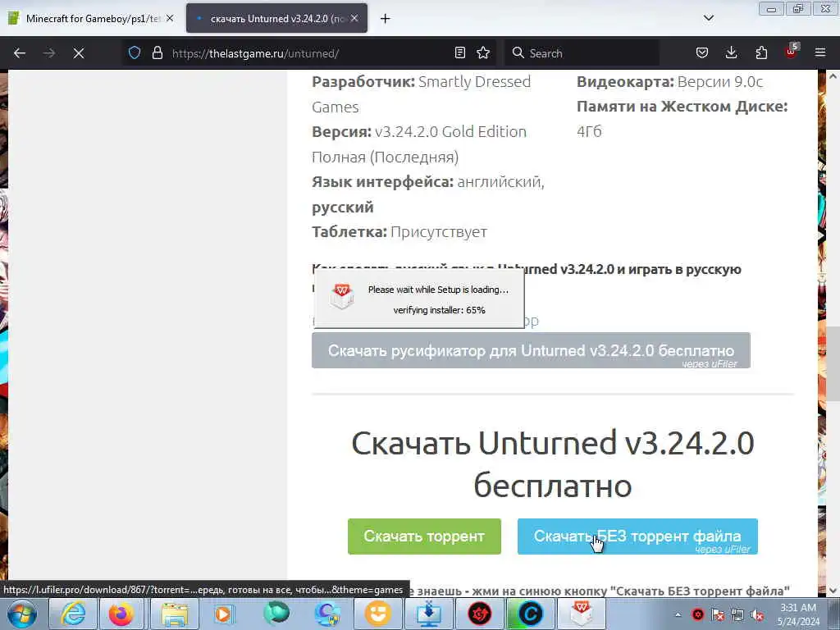Screen dimensions: 840x630
Task: Open the blue C circle taskbar app
Action: 531,614
